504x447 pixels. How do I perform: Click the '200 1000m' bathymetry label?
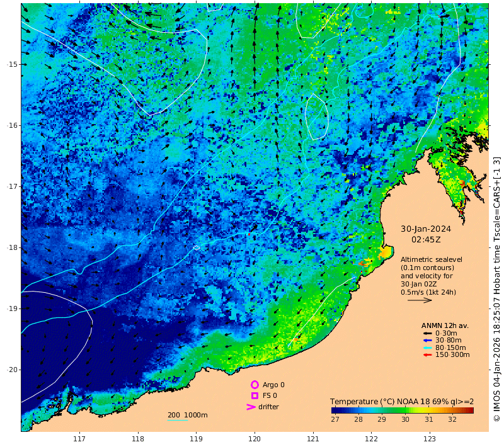click(188, 415)
